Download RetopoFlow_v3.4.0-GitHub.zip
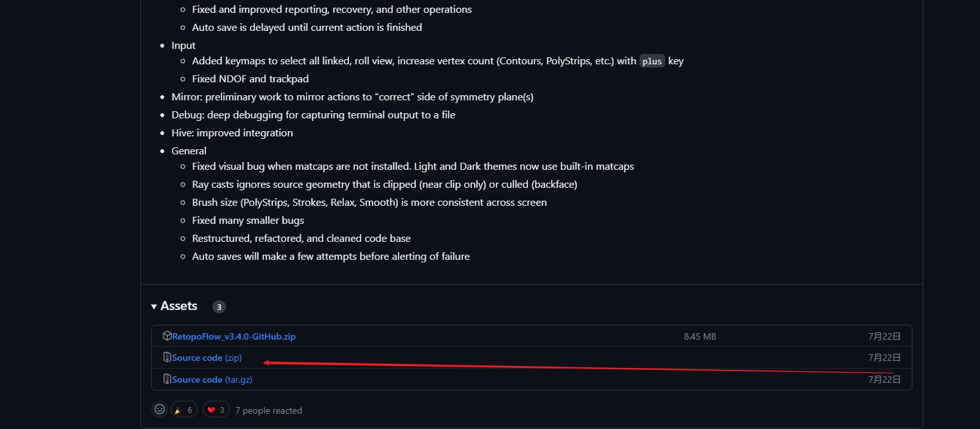 pos(234,336)
